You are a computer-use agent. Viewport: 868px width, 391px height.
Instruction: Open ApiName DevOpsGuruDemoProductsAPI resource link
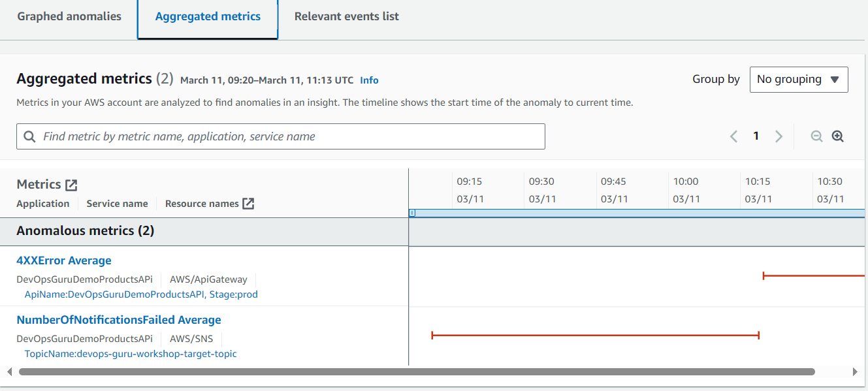(x=141, y=294)
